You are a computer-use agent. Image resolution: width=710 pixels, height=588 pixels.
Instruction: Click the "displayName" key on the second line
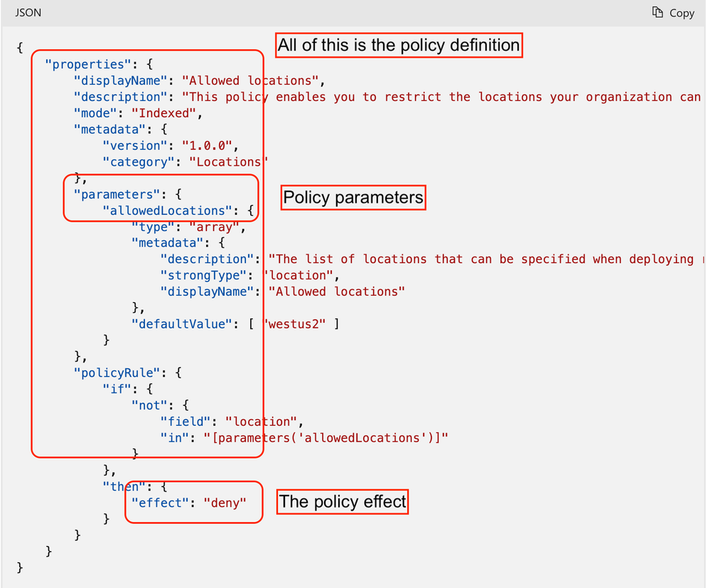[x=120, y=80]
